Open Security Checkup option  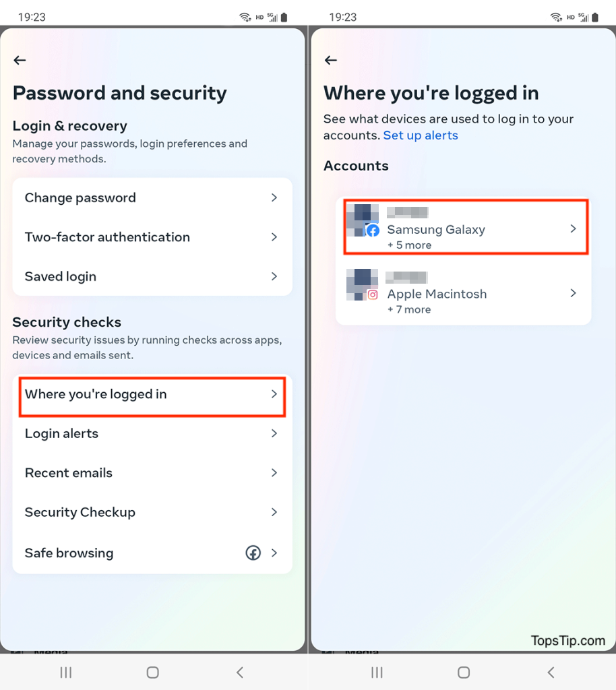tap(152, 512)
